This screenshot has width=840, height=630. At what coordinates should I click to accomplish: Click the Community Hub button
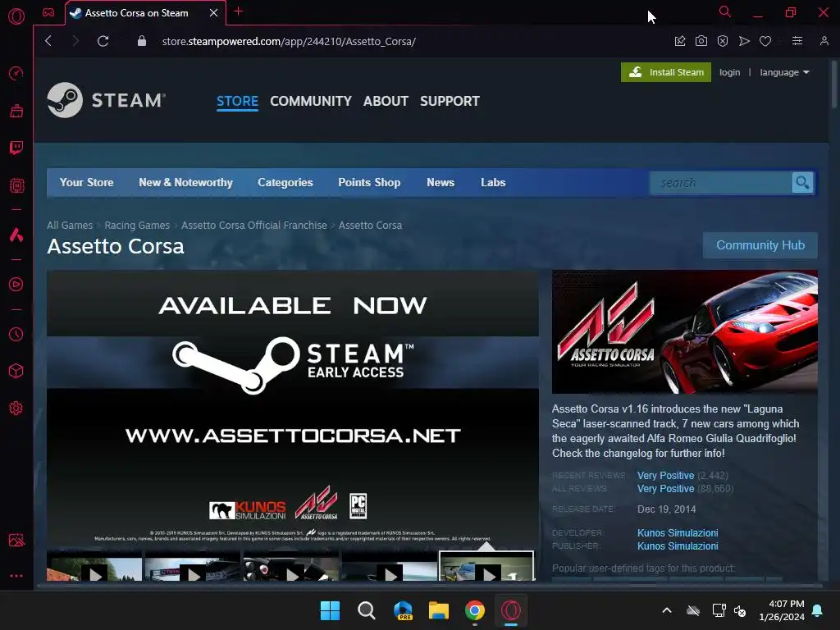click(x=760, y=245)
